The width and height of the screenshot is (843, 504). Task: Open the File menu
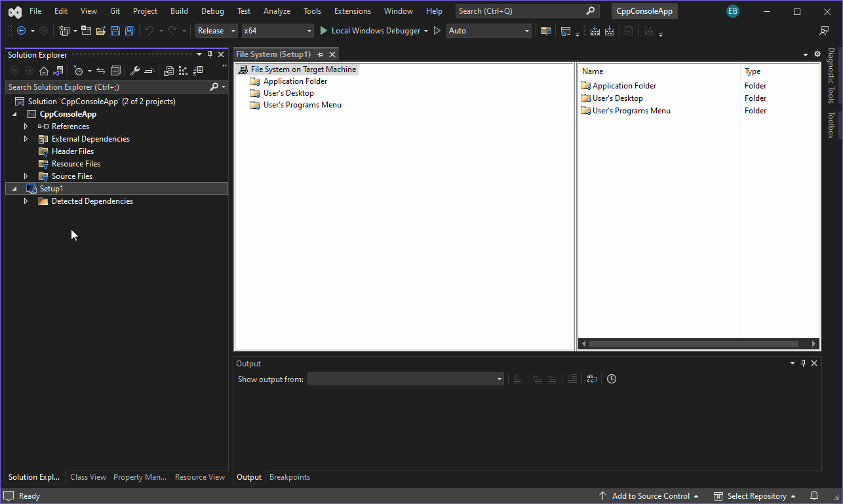tap(35, 11)
